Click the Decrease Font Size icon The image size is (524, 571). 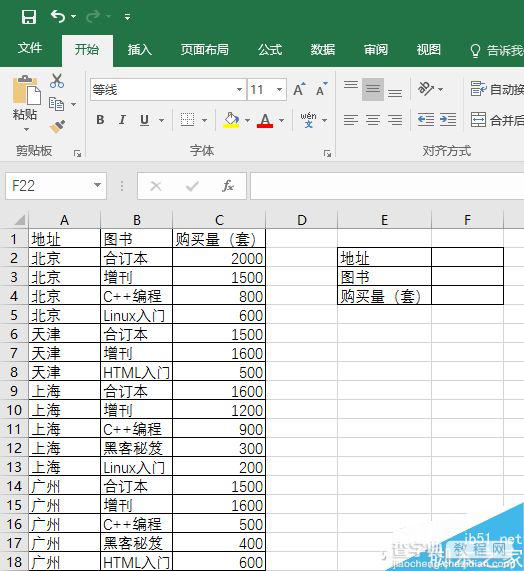[321, 89]
